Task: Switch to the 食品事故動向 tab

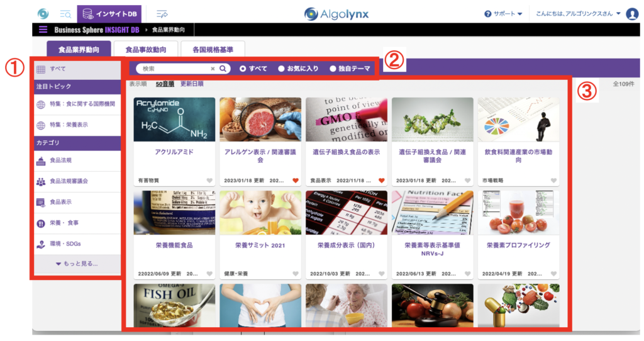Action: point(146,48)
